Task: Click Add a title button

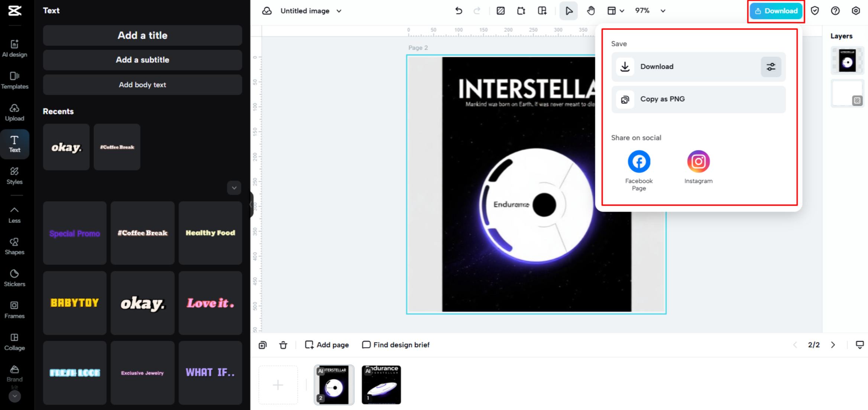Action: coord(142,36)
